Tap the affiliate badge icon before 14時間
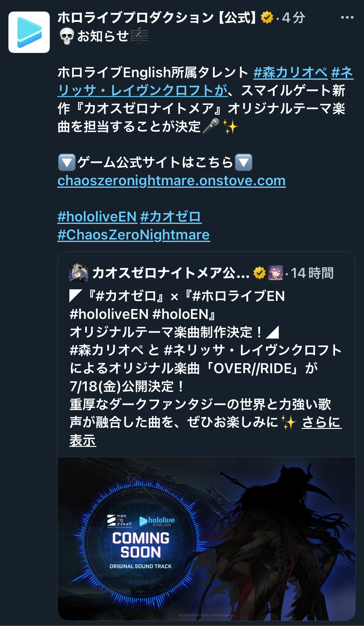The height and width of the screenshot is (626, 364). (x=276, y=273)
